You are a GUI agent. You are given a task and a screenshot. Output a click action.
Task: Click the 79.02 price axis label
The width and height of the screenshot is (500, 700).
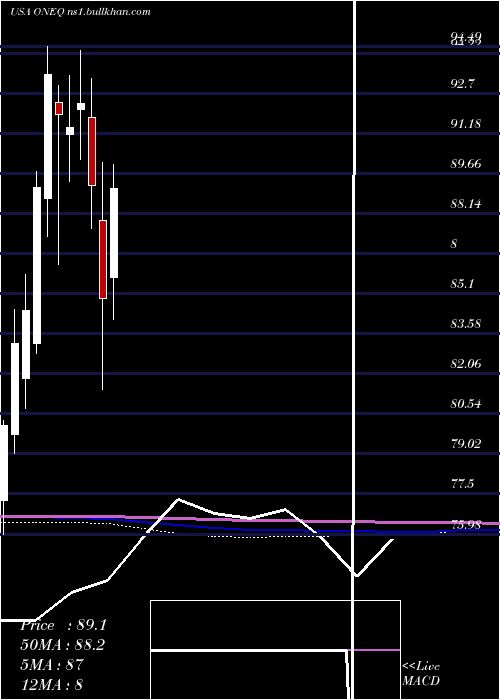[x=466, y=444]
